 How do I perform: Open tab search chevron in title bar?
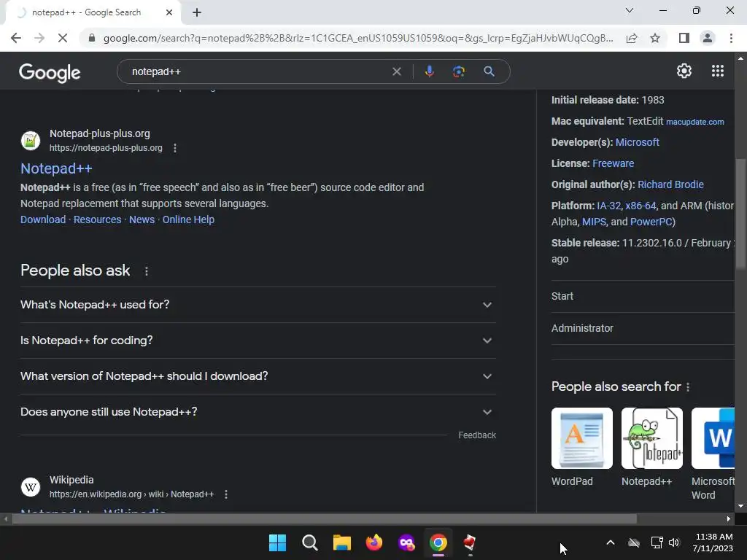[630, 10]
